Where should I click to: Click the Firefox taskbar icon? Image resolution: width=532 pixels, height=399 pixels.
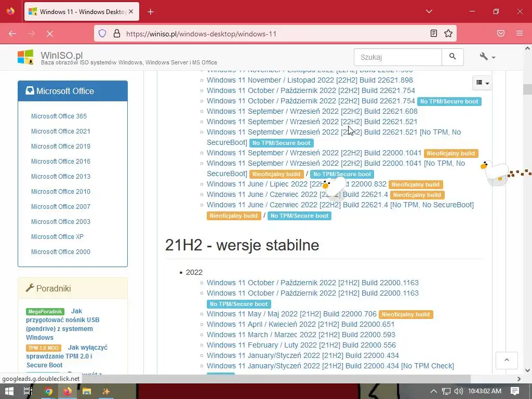click(68, 391)
